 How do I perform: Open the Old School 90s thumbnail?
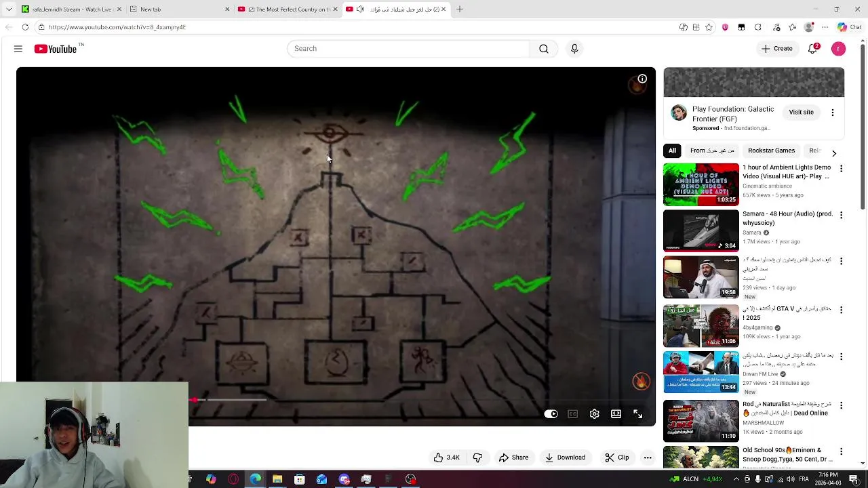701,457
